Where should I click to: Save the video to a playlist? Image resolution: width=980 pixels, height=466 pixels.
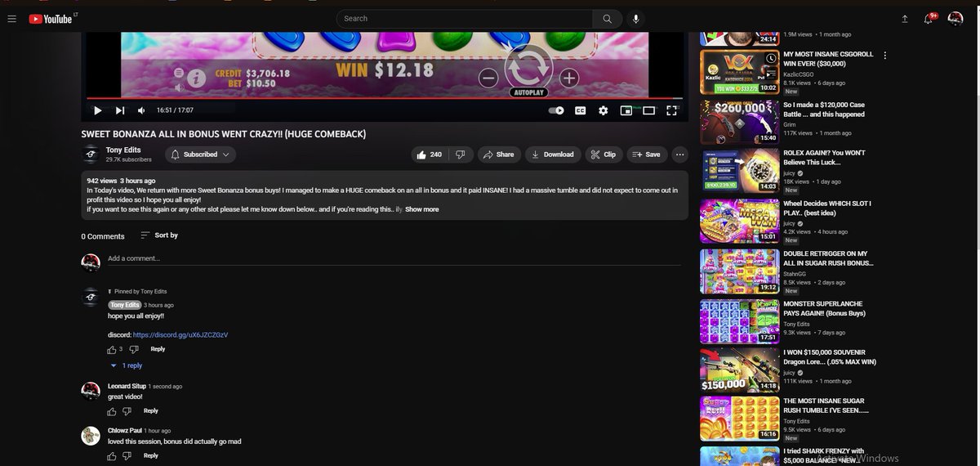647,155
